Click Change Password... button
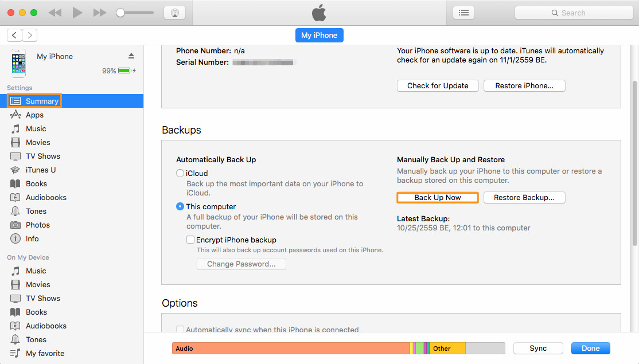The width and height of the screenshot is (639, 364). (241, 264)
